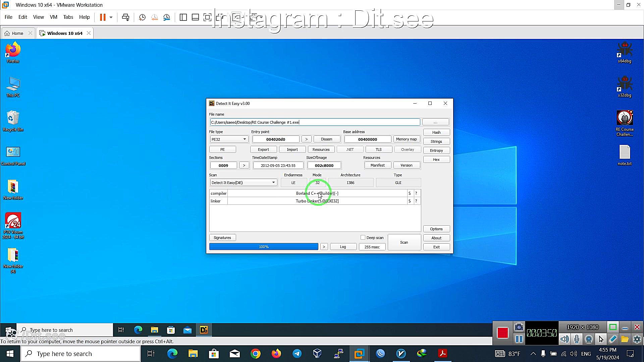
Task: Stop the screen recording with red button
Action: tap(502, 333)
